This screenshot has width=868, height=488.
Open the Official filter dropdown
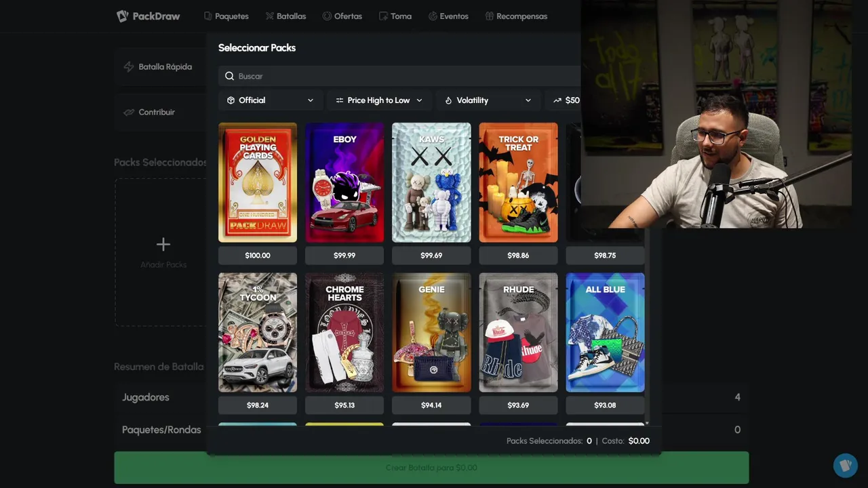(270, 100)
